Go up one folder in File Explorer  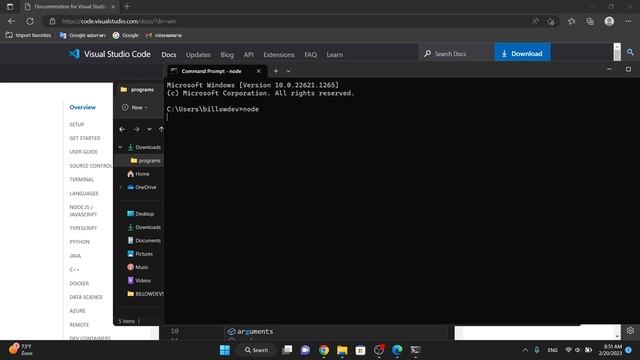(x=161, y=129)
